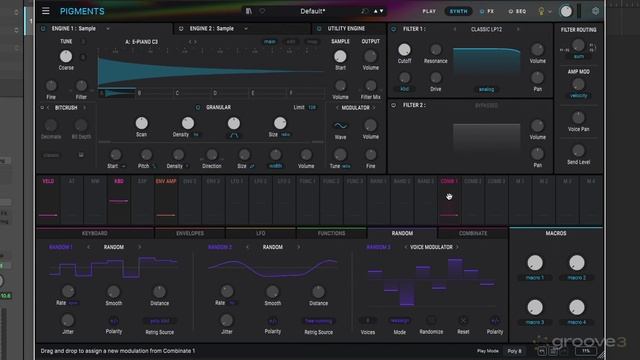Click the Engine 1 Coarse tune knob
This screenshot has width=640, height=360.
coord(66,56)
